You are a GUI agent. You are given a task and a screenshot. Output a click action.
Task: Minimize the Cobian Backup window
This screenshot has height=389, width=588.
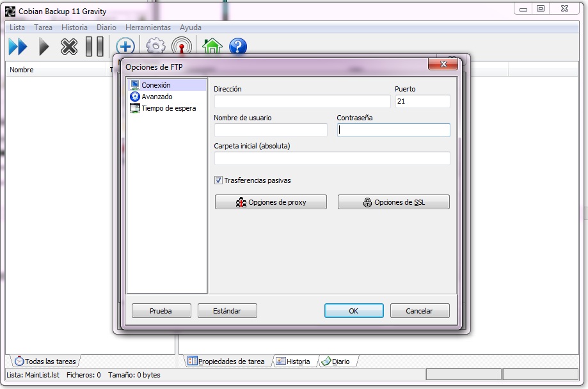pyautogui.click(x=523, y=8)
